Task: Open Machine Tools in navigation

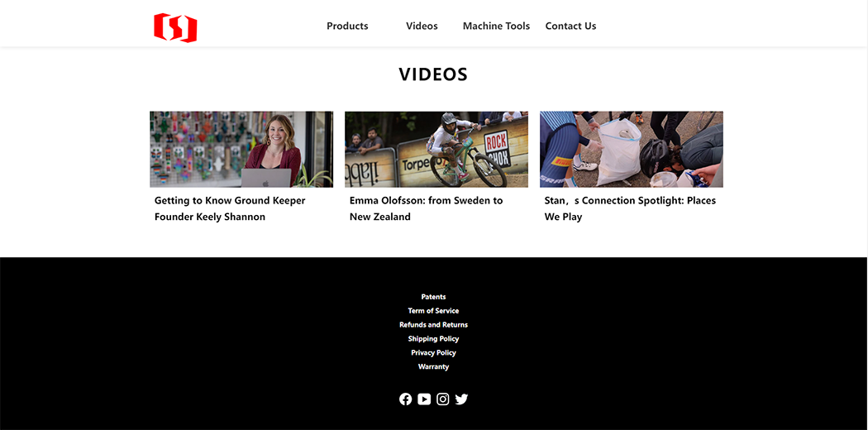Action: [x=496, y=26]
